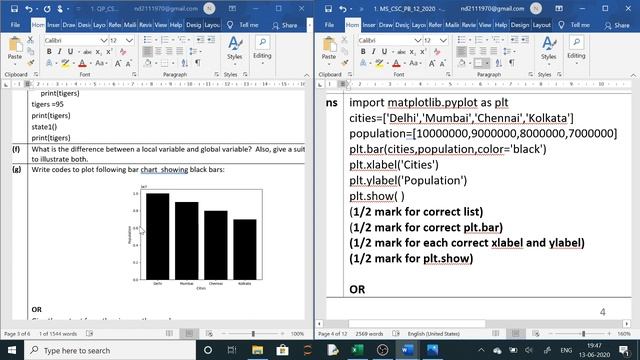The image size is (640, 360).
Task: Sort paragraphs in left Word window
Action: coord(185,63)
